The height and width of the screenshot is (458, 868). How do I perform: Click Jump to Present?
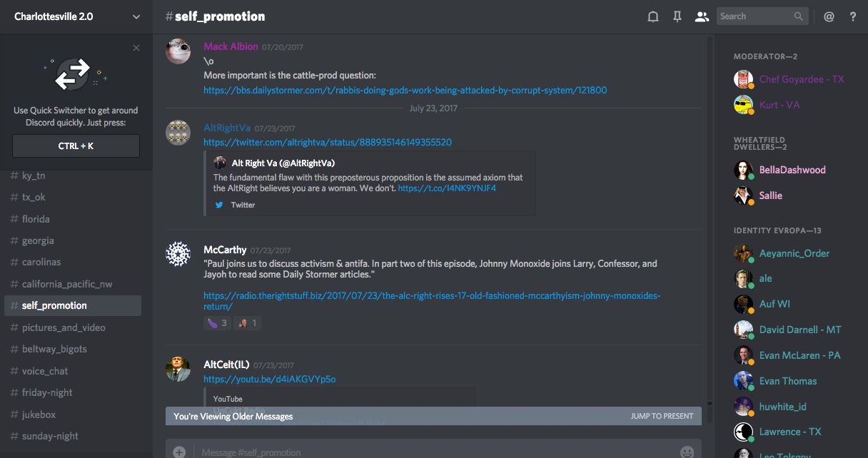(662, 416)
